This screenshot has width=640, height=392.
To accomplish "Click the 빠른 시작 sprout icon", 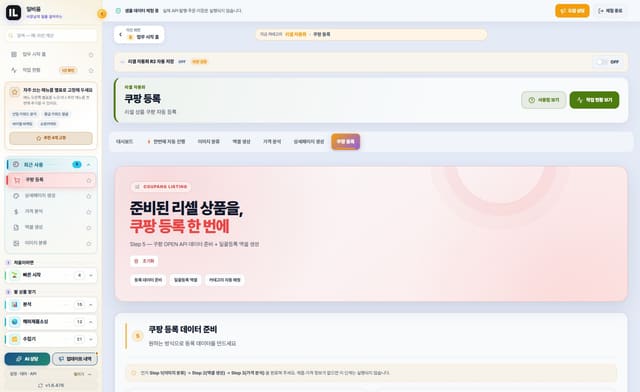I will pos(15,275).
